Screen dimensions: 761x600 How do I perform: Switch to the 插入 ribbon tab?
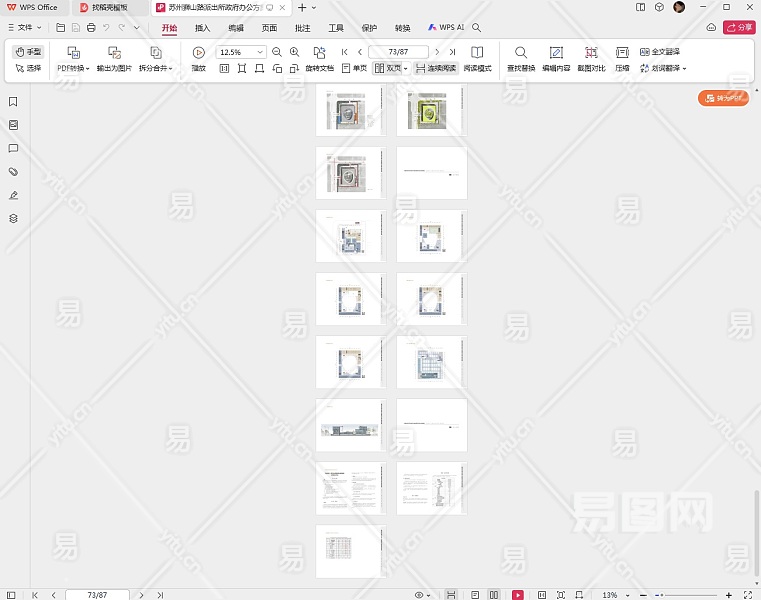tap(202, 28)
